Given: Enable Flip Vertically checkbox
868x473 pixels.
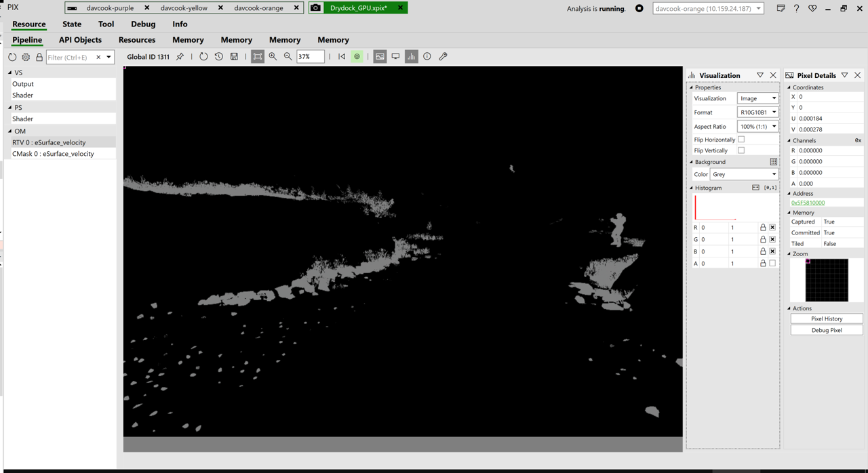Looking at the screenshot, I should click(x=741, y=150).
